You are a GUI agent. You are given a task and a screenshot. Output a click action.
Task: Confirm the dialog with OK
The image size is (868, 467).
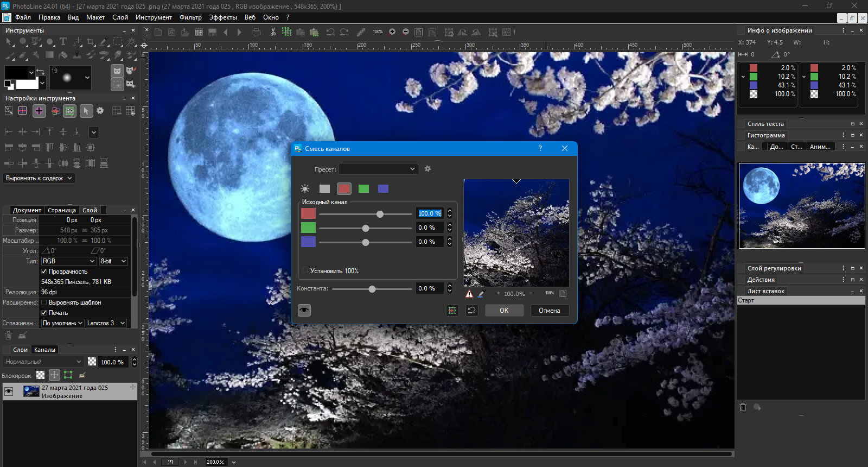[504, 311]
